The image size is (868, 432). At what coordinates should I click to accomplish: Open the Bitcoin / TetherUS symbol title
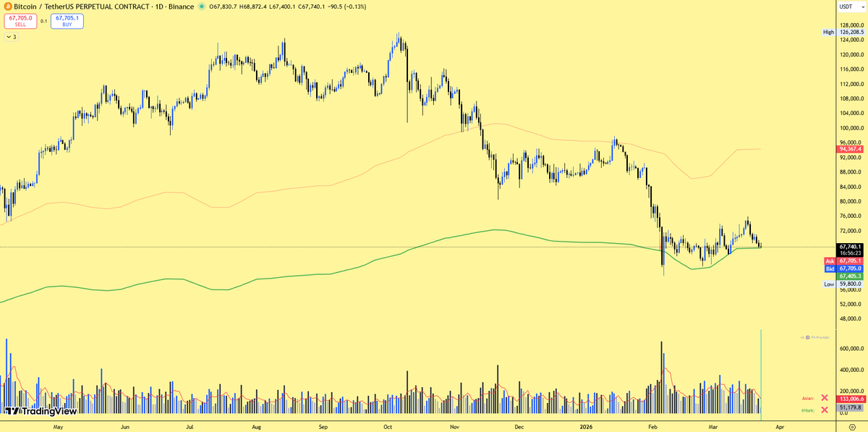coord(103,7)
